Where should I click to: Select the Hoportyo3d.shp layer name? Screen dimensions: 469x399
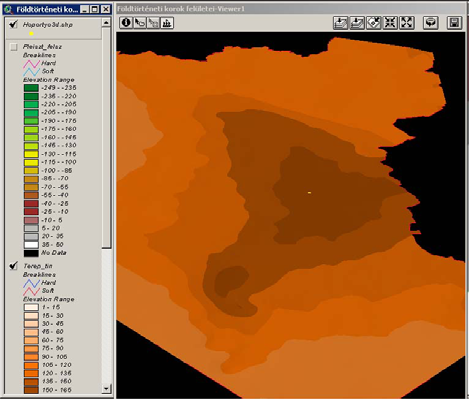click(x=48, y=25)
